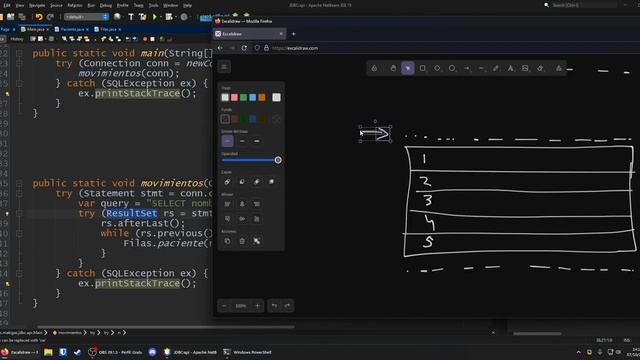This screenshot has width=640, height=360.
Task: Align selection right in Excalidraw
Action: (257, 204)
